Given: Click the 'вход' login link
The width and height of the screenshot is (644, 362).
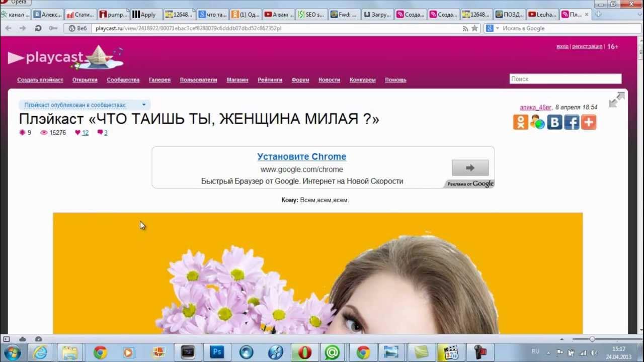Looking at the screenshot, I should 562,47.
